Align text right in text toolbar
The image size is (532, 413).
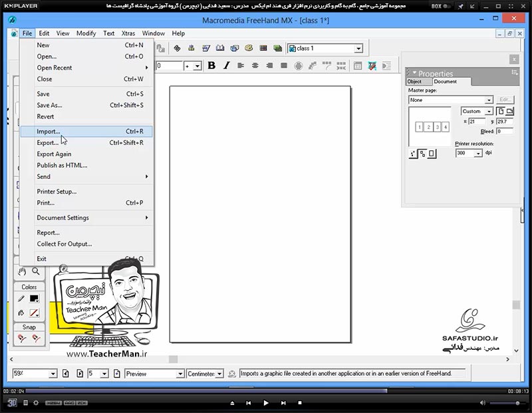click(x=269, y=65)
